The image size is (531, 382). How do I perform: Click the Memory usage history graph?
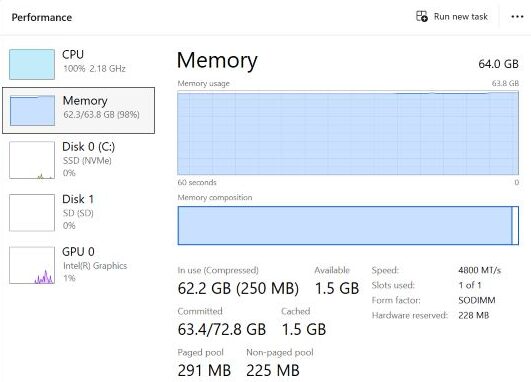tap(348, 133)
